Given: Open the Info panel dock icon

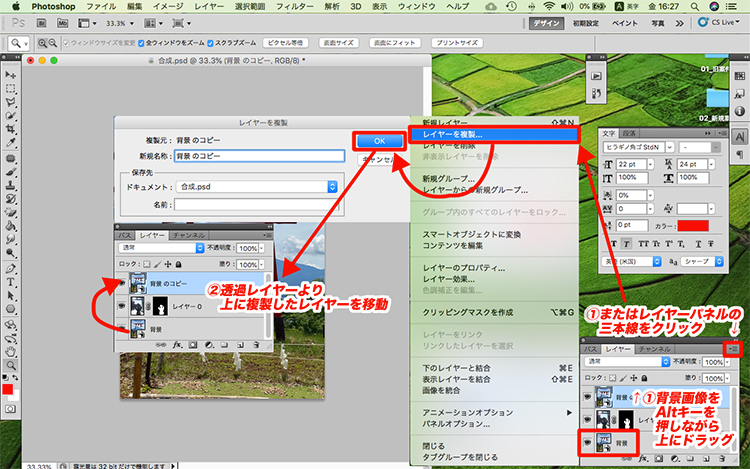Looking at the screenshot, I should pos(739,111).
